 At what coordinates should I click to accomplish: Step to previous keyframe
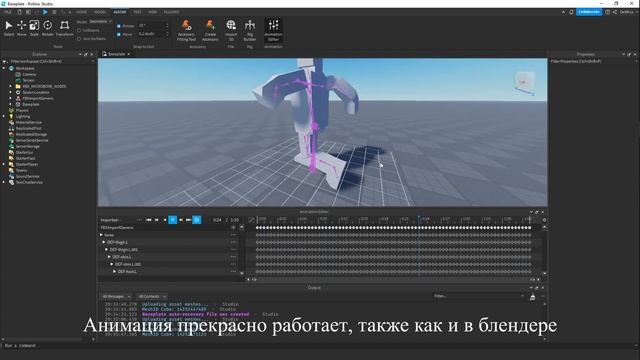click(x=157, y=220)
